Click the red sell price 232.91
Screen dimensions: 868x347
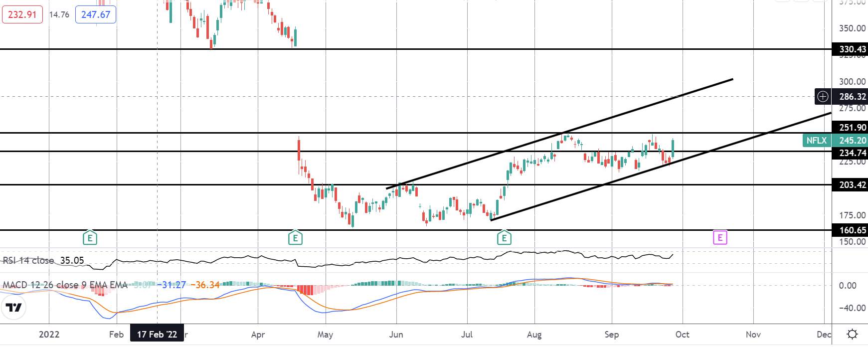(x=22, y=14)
